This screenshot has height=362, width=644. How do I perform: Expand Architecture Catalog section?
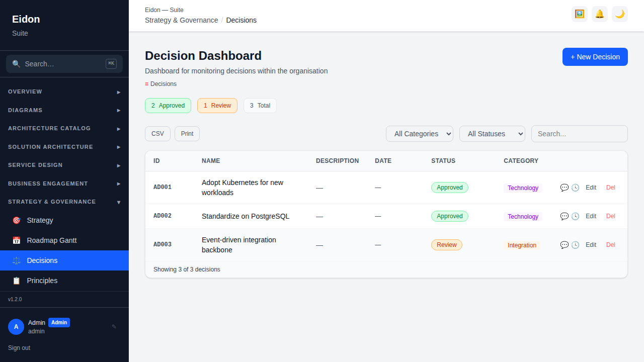click(x=64, y=129)
